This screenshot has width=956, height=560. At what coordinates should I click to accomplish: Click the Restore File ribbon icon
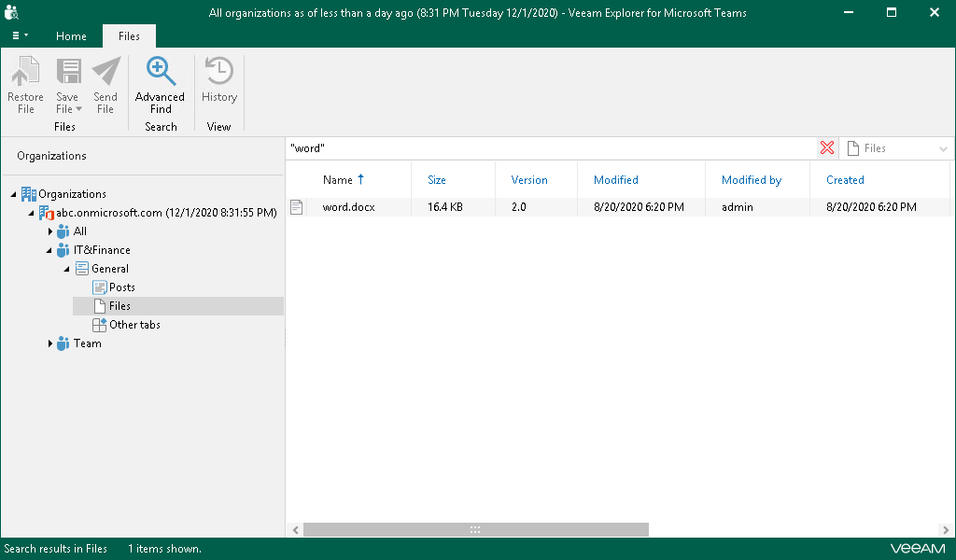click(25, 71)
